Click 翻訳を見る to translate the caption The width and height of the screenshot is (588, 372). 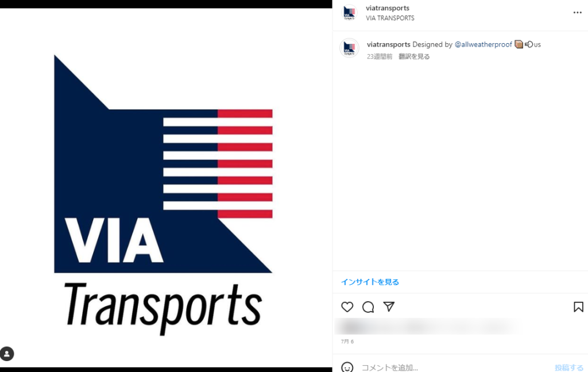(x=414, y=56)
